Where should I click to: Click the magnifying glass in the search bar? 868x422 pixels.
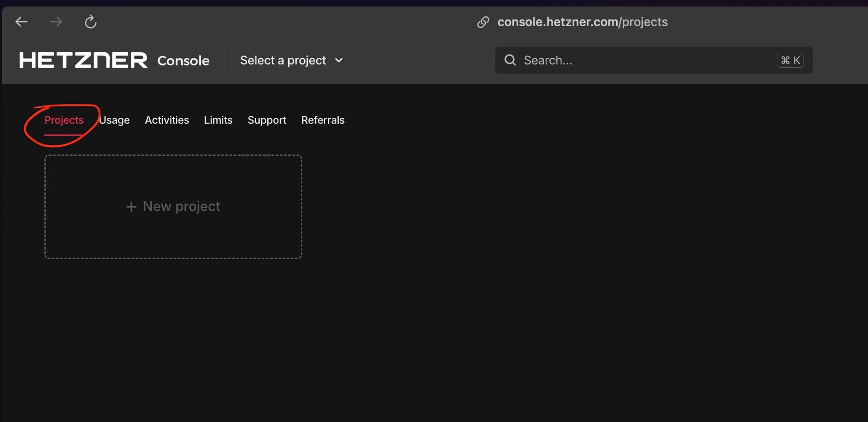pos(510,60)
